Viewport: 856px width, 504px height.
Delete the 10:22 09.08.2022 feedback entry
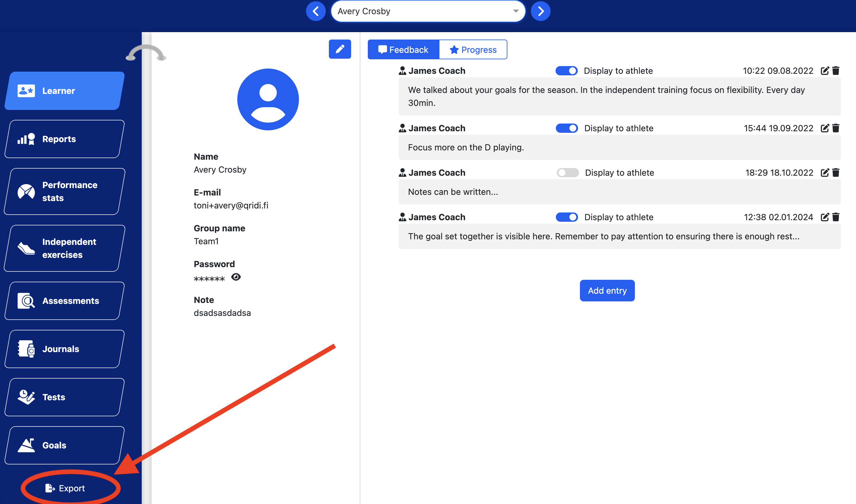(x=836, y=71)
